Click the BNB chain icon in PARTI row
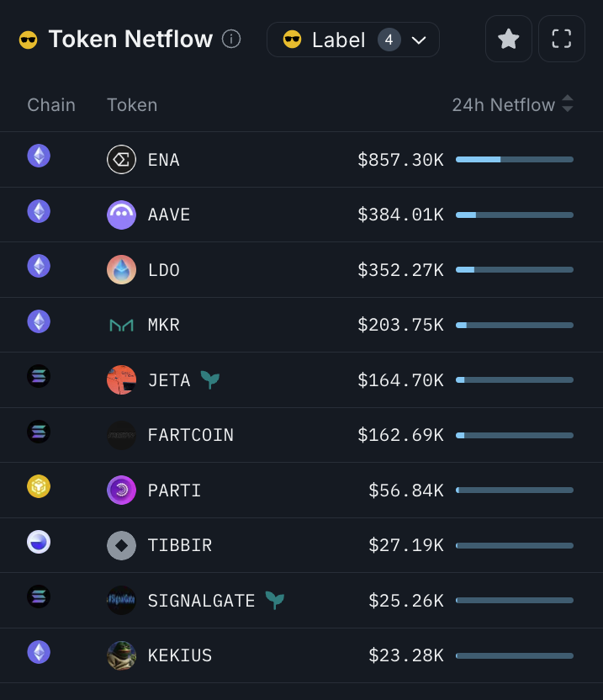This screenshot has width=603, height=700. pos(39,486)
